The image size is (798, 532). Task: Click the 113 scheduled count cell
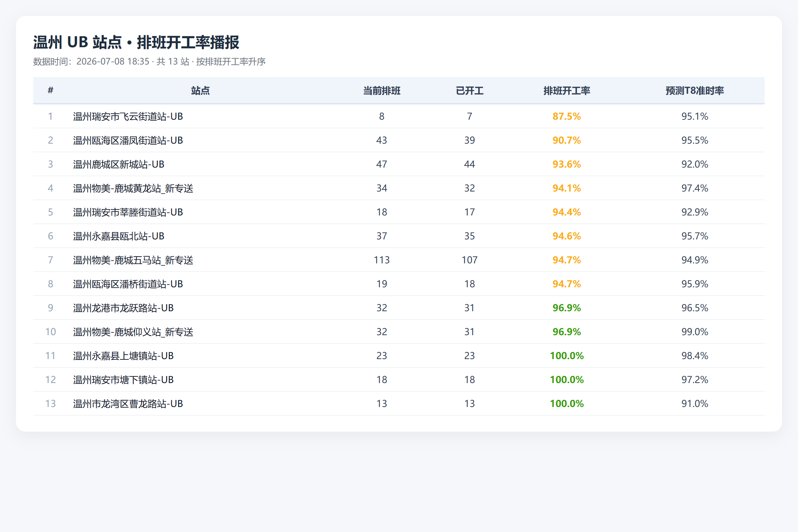click(x=382, y=260)
